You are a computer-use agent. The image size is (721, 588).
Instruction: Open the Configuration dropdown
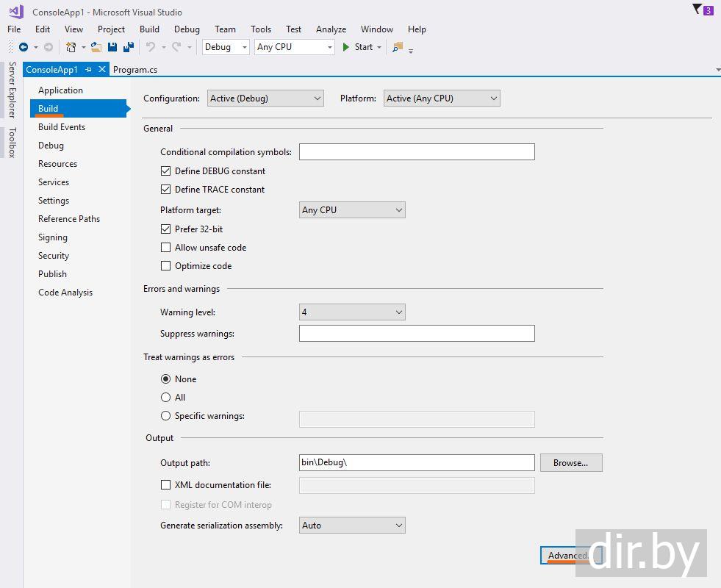[x=265, y=98]
